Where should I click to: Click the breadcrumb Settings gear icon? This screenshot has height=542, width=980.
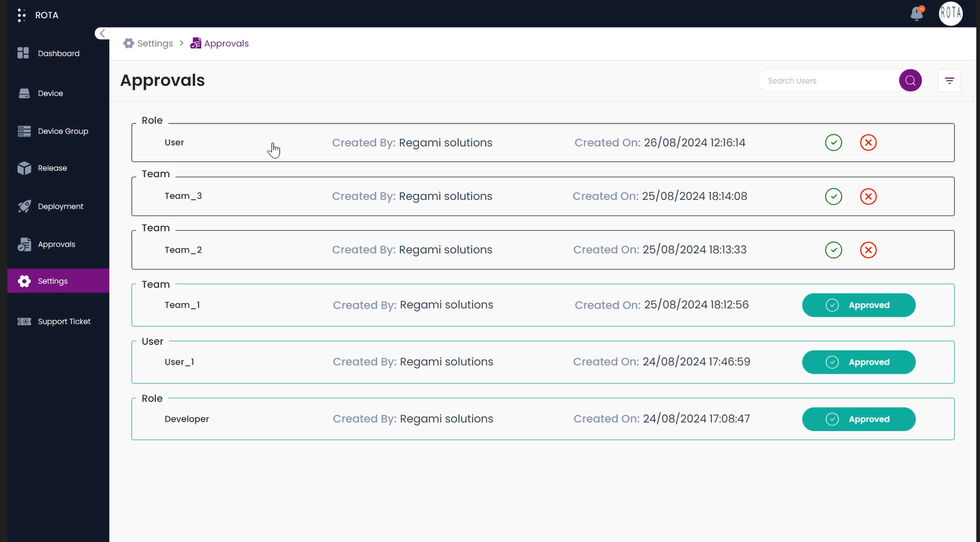point(129,44)
